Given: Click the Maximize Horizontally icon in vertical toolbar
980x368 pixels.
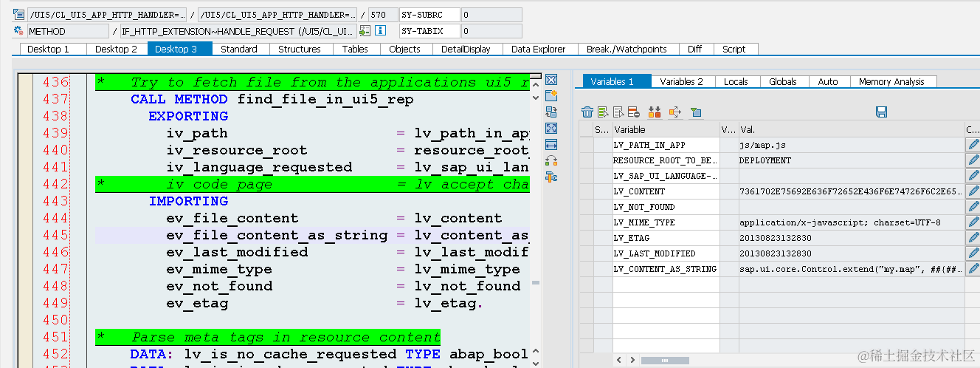Looking at the screenshot, I should point(551,145).
